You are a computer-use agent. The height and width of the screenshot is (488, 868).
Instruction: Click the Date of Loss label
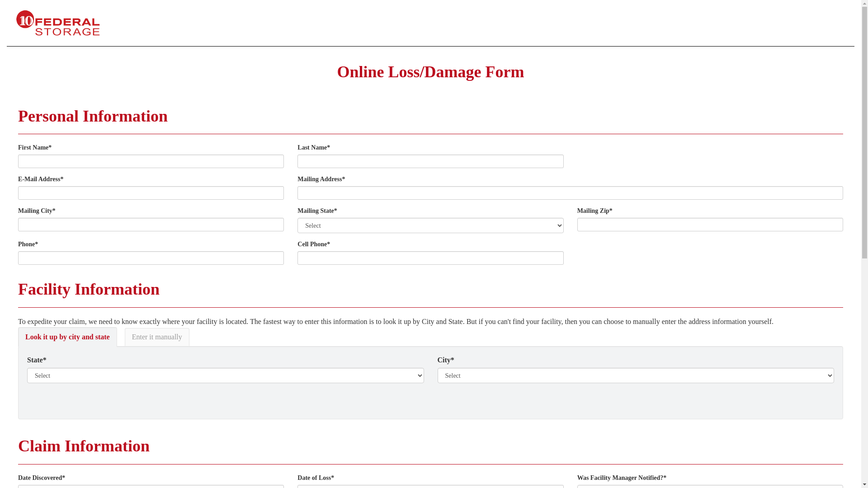(316, 478)
